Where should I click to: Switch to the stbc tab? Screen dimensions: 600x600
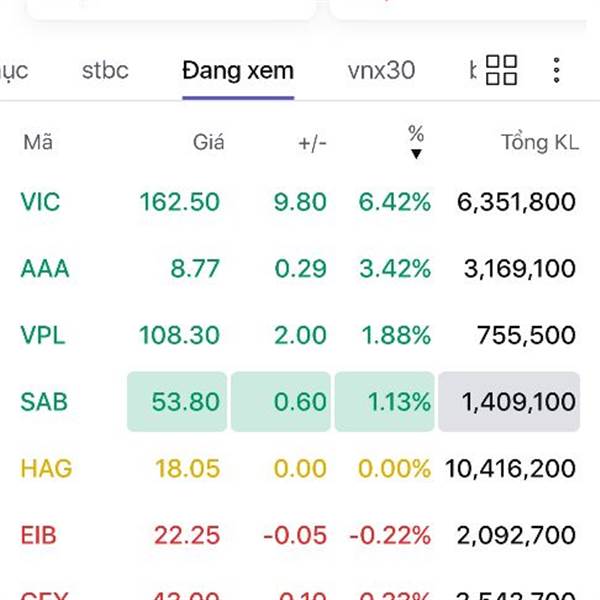[x=105, y=71]
